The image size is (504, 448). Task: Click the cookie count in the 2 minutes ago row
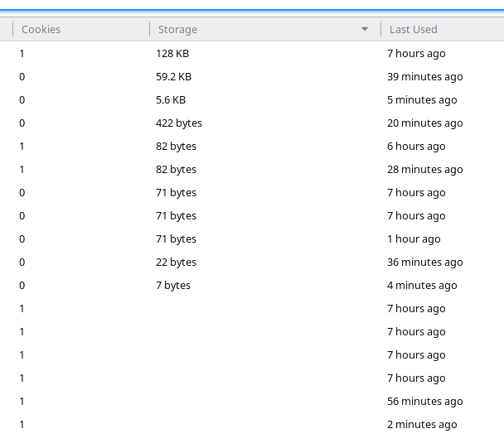coord(22,424)
